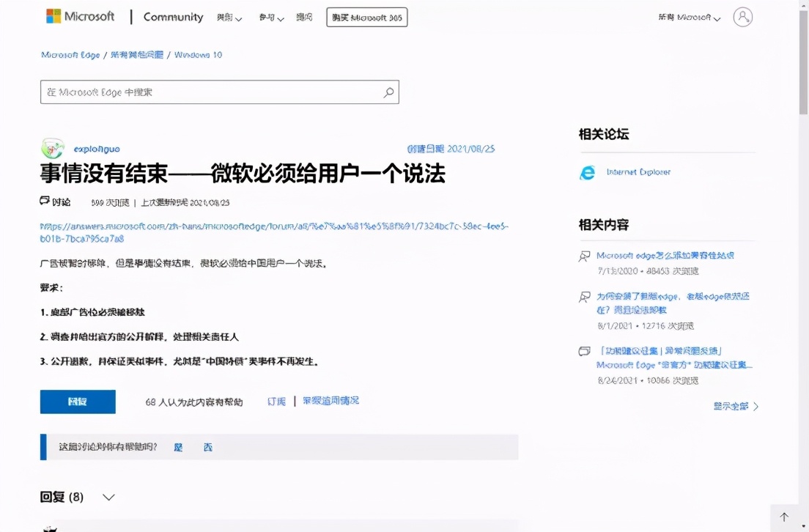Click the icon beside the 功能建议征集 entry
Viewport: 809px width, 532px height.
click(x=583, y=352)
